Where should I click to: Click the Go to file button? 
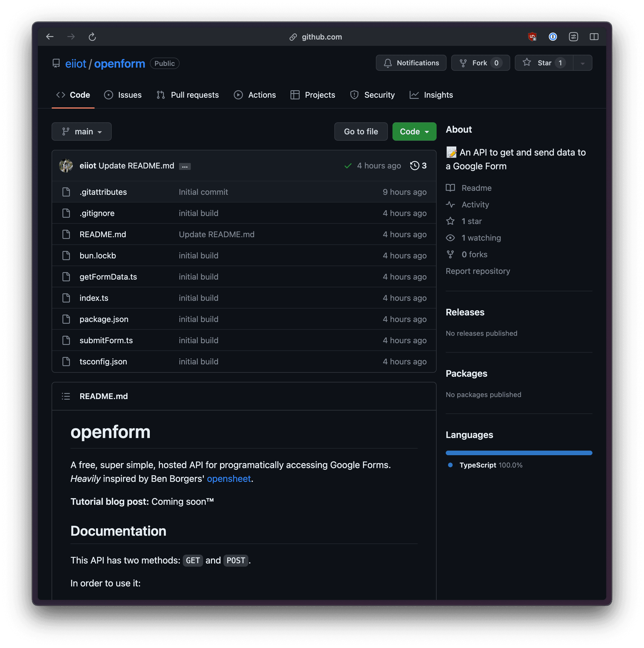[x=361, y=131]
